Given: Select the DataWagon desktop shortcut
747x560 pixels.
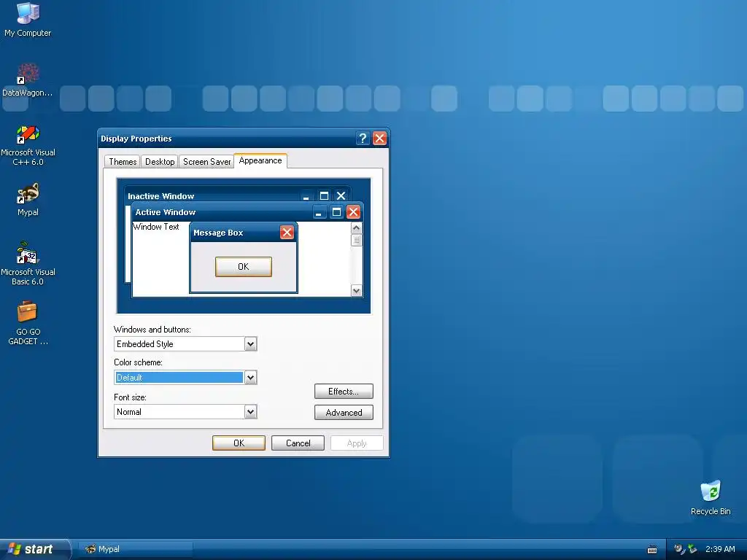Looking at the screenshot, I should 28,80.
